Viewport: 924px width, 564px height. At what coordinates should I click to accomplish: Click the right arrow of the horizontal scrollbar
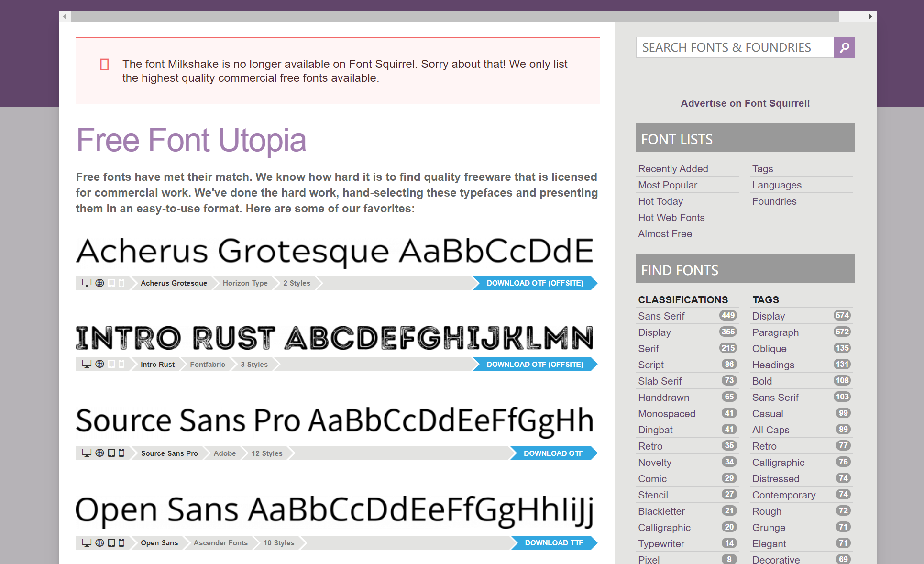870,16
